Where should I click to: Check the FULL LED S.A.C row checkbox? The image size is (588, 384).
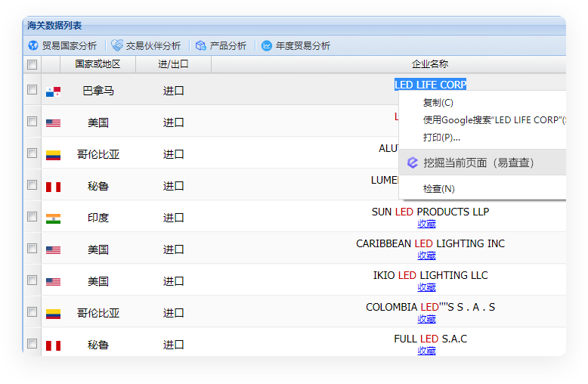32,344
